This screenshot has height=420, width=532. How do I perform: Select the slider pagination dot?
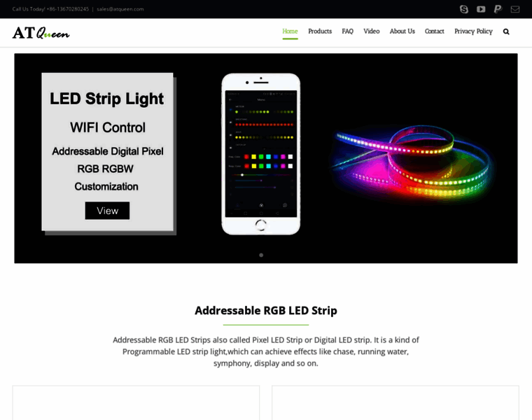(x=261, y=255)
